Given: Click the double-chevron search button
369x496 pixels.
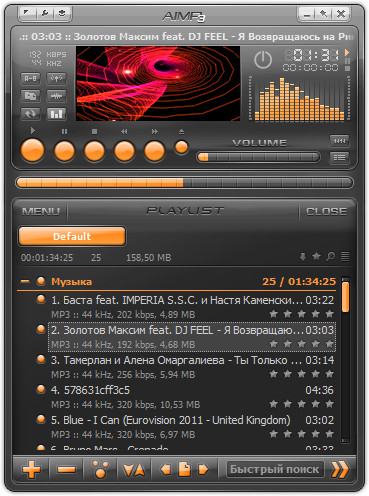Looking at the screenshot, I should coord(340,469).
